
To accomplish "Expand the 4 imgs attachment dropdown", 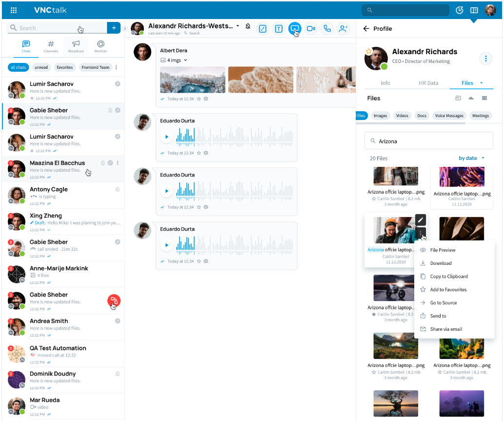I will (185, 60).
